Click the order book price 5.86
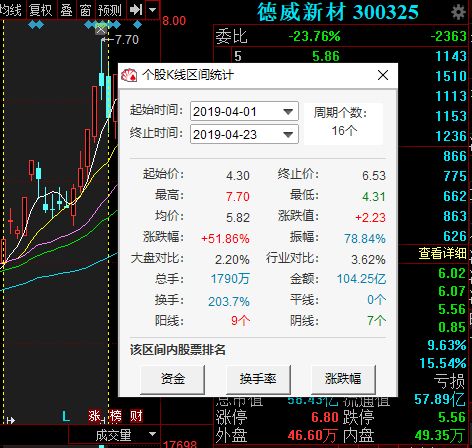472x448 pixels. tap(326, 56)
